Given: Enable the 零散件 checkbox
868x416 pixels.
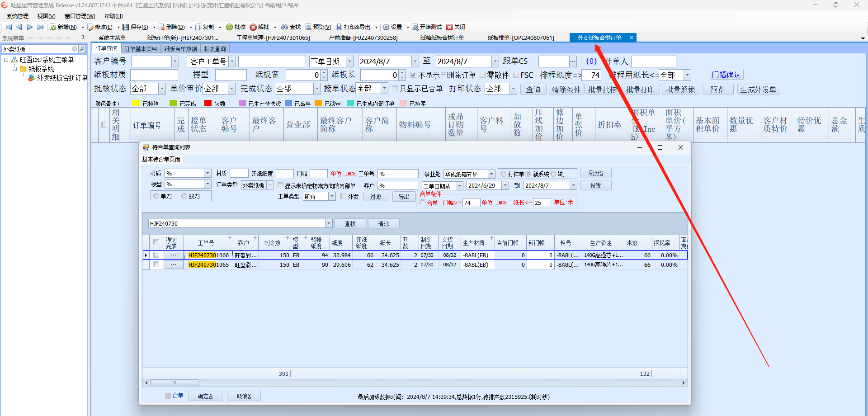Looking at the screenshot, I should coord(482,75).
